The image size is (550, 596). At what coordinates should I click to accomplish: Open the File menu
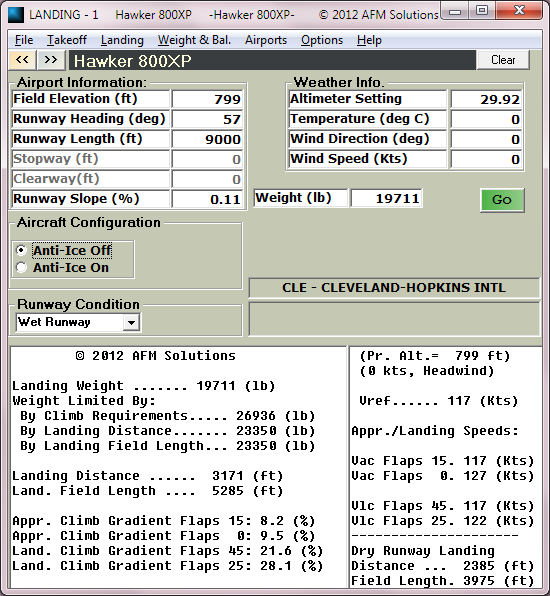(24, 40)
